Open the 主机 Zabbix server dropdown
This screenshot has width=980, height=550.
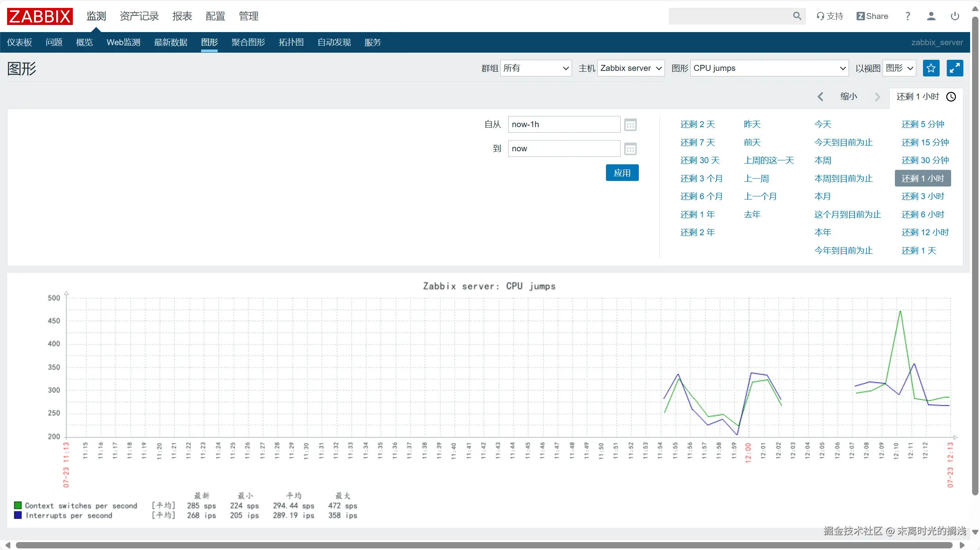[631, 68]
